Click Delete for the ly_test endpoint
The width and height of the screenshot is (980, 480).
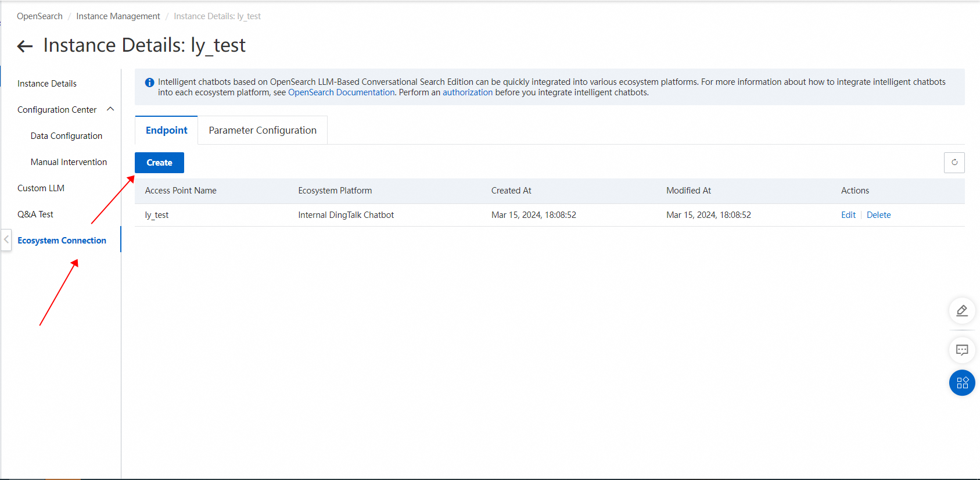point(878,215)
